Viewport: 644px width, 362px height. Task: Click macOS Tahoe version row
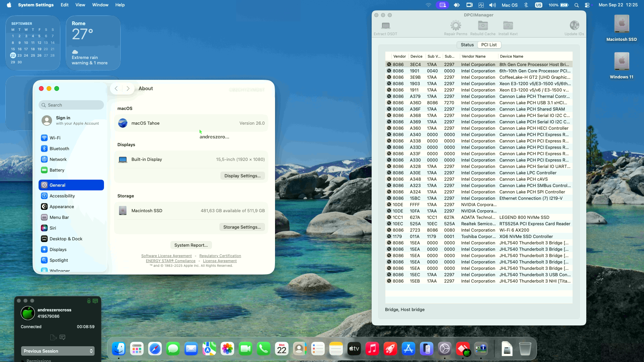pos(191,123)
